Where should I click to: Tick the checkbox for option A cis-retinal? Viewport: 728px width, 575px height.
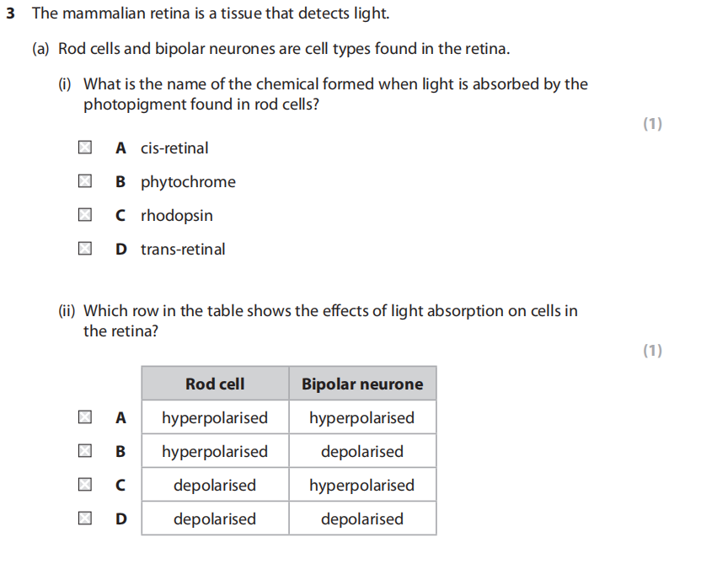point(84,148)
